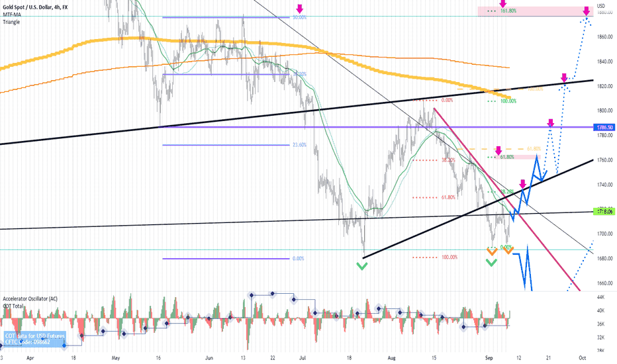Click the Sep label on time axis

(489, 358)
